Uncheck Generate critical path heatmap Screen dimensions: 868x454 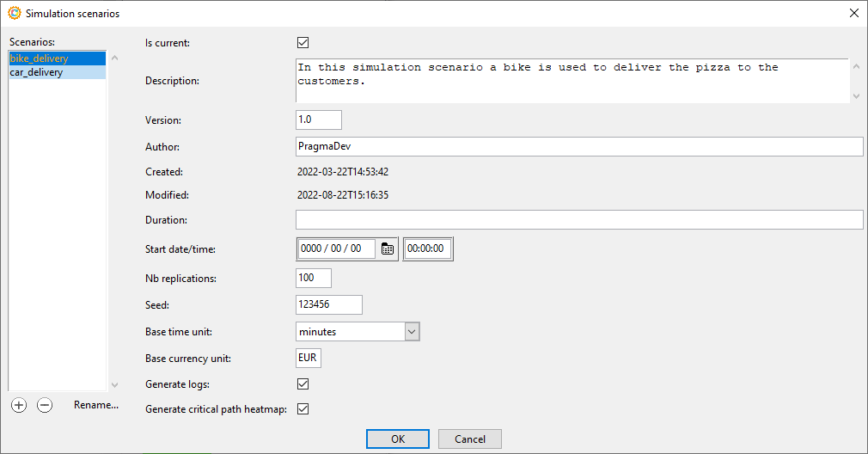[x=303, y=409]
